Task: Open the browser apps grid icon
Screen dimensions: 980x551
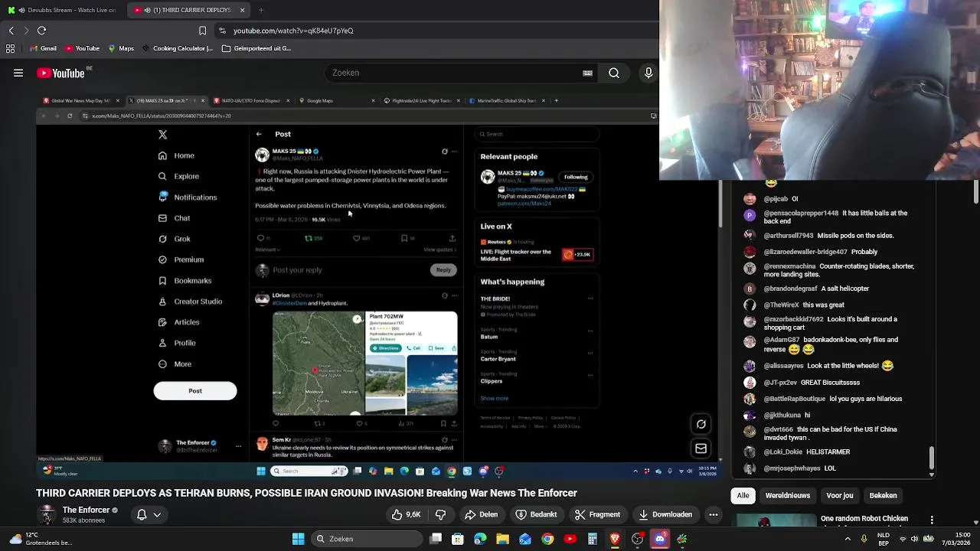Action: point(10,48)
